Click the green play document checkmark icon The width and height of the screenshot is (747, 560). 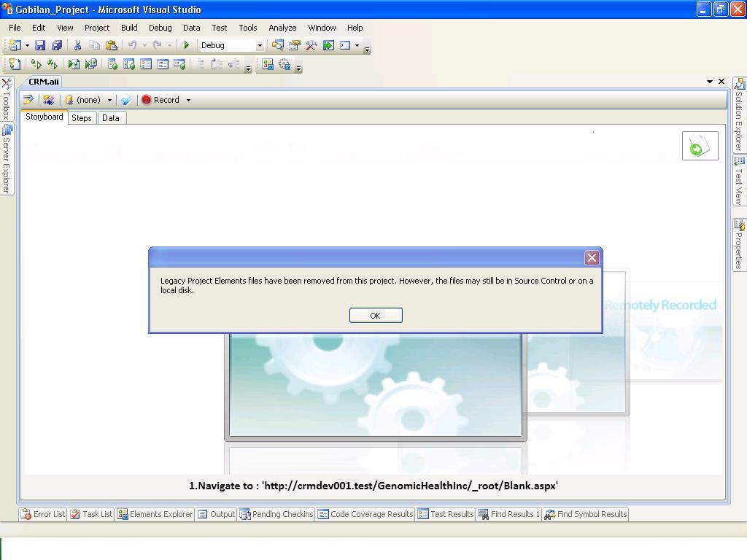(74, 64)
